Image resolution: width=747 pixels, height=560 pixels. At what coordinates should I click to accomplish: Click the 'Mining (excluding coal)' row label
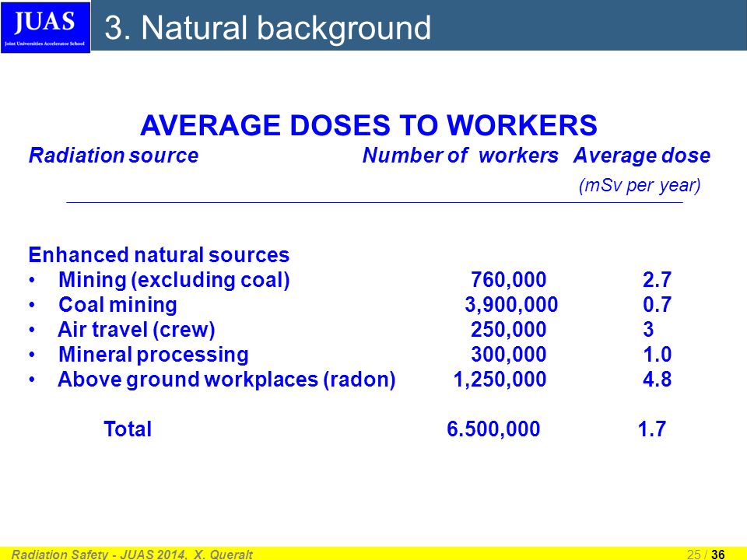(174, 279)
